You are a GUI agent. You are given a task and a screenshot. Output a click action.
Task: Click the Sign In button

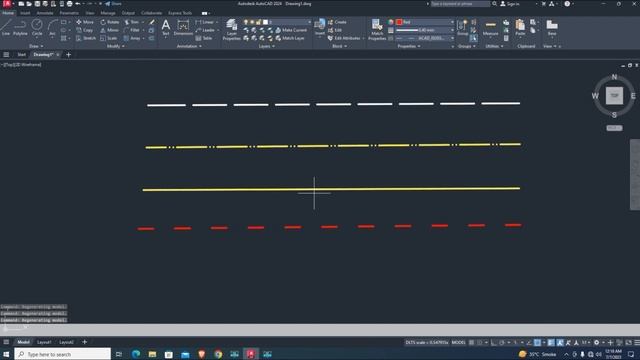coord(510,4)
